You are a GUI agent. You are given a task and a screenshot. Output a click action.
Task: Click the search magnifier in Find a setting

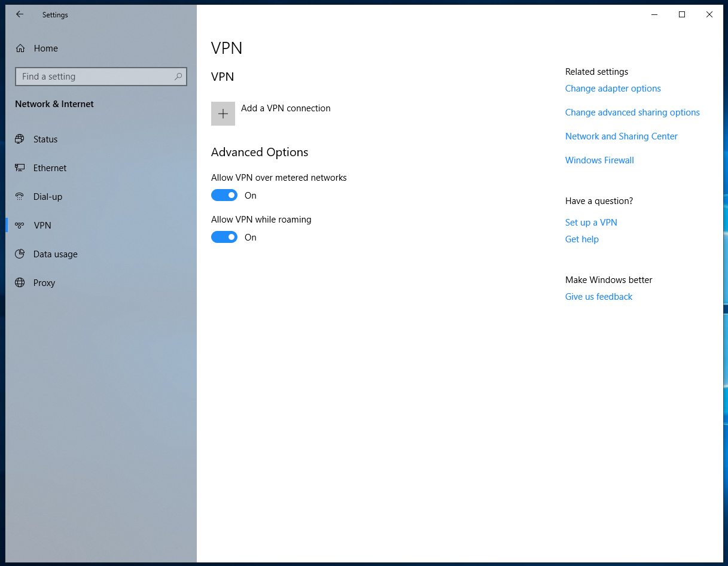coord(178,77)
